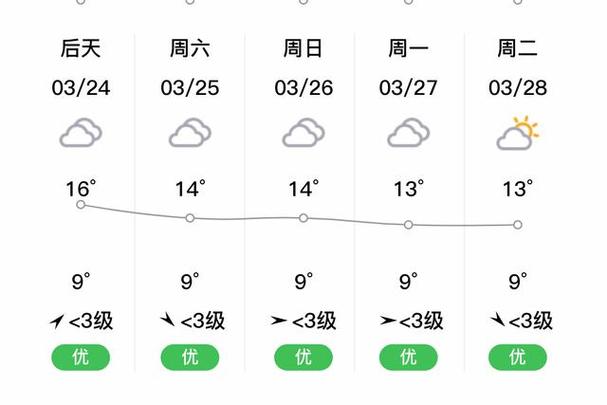Click the wind arrow for 周二
The height and width of the screenshot is (405, 607).
coord(497,320)
